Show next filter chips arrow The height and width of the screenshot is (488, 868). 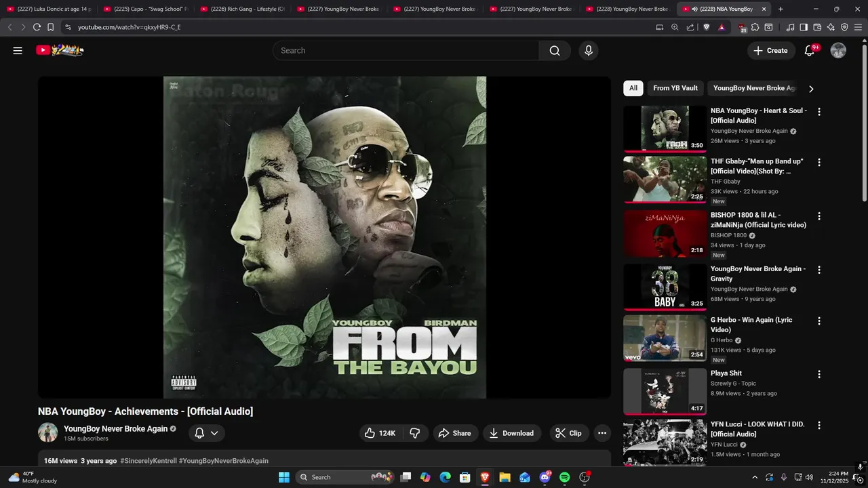click(811, 89)
